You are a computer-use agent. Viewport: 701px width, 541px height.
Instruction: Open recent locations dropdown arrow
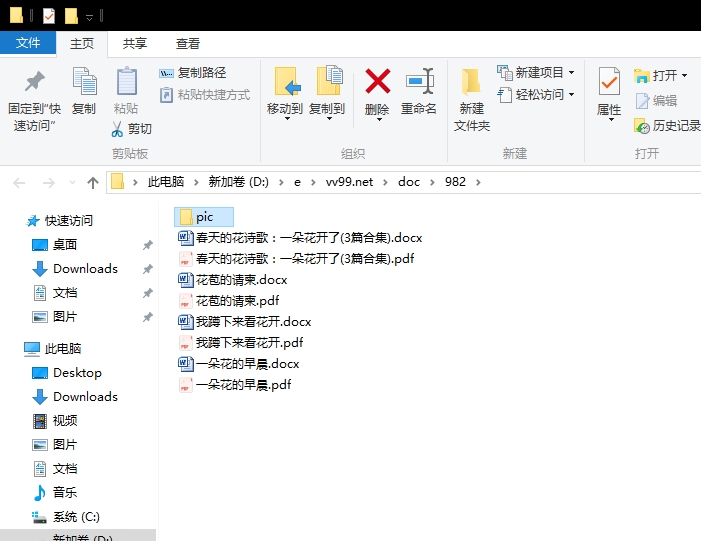point(72,182)
